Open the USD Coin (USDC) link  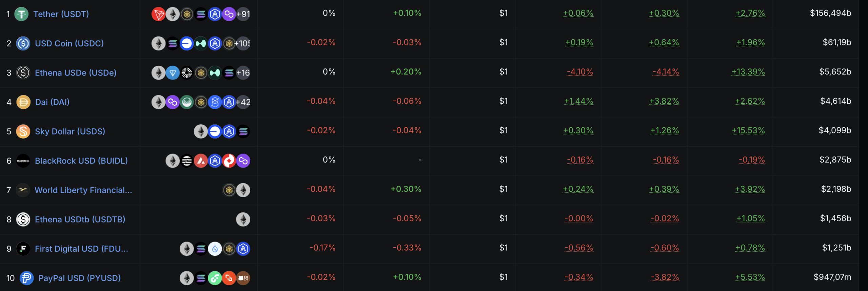pos(69,43)
